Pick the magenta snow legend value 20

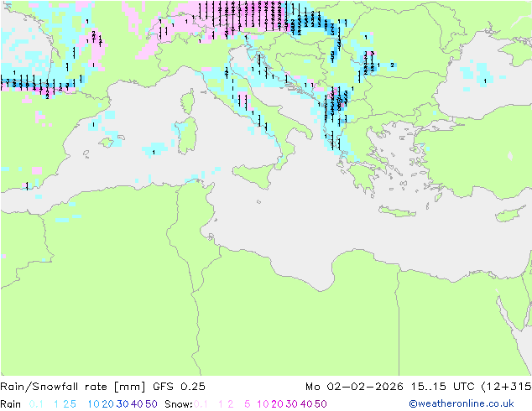[277, 404]
